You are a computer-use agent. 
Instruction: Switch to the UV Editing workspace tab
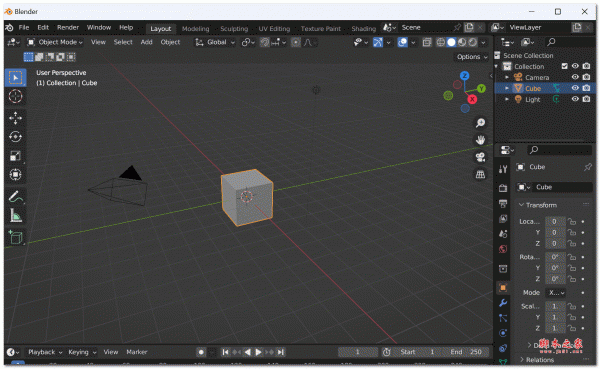pyautogui.click(x=274, y=29)
